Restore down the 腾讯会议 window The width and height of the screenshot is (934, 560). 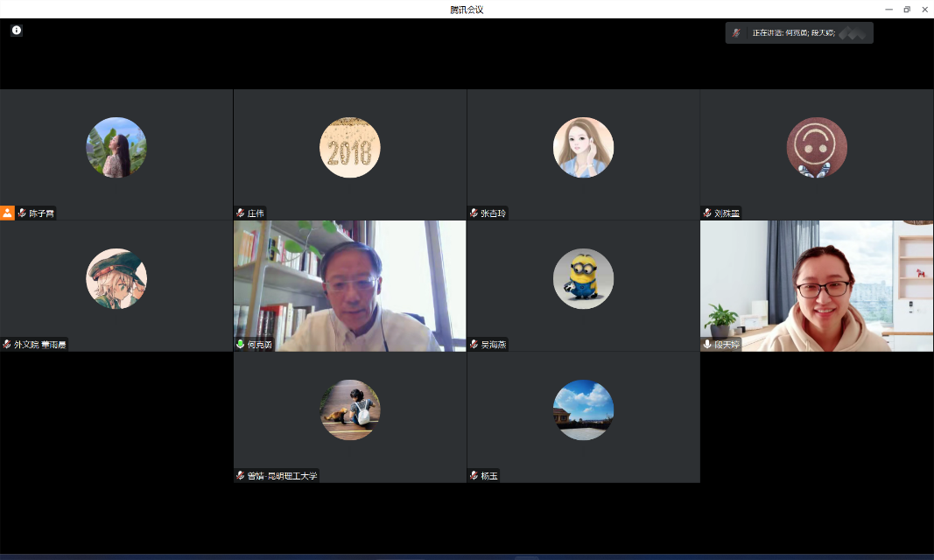907,10
